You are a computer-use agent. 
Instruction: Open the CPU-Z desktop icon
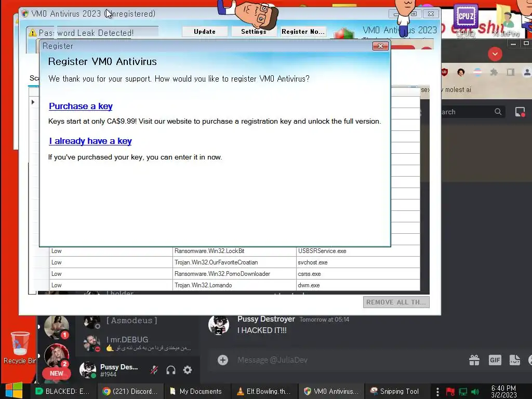[466, 20]
